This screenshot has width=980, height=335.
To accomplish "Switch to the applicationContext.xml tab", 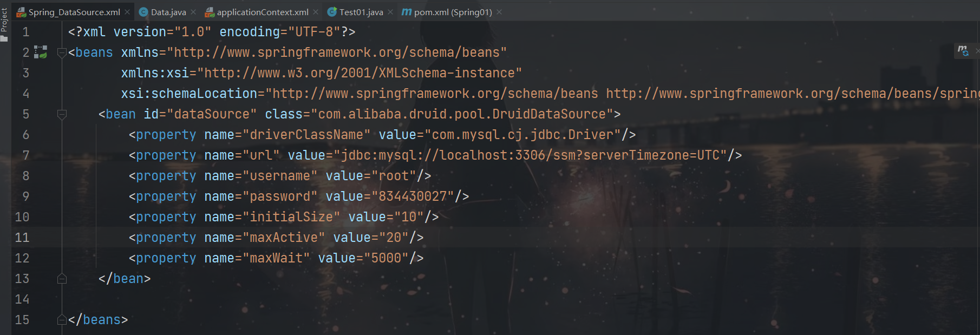I will [x=263, y=12].
